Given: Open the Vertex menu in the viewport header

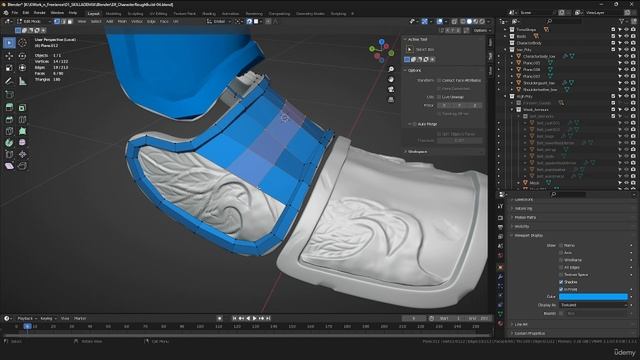Looking at the screenshot, I should point(137,21).
